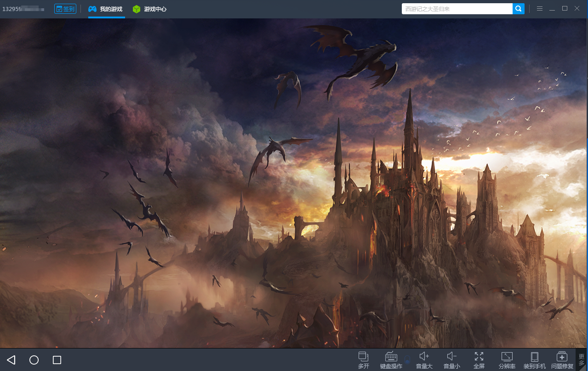Open the multi-instance (多开) tool
The image size is (588, 371).
coord(364,360)
